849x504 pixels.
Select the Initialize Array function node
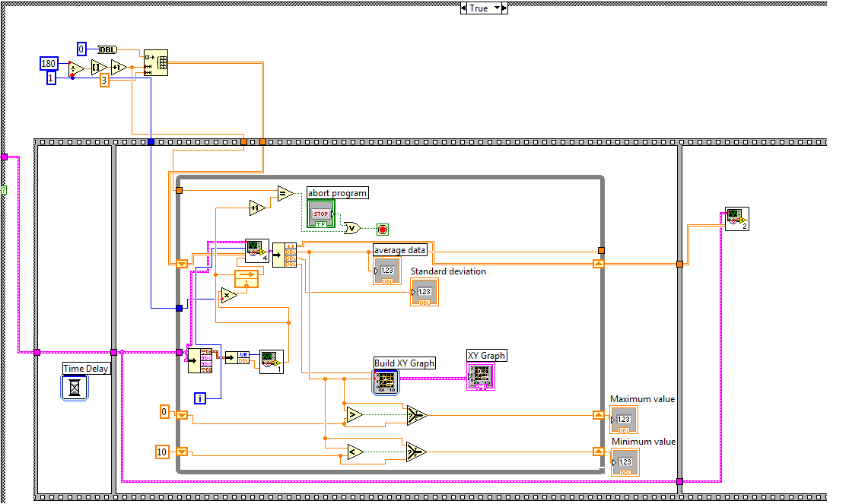156,63
